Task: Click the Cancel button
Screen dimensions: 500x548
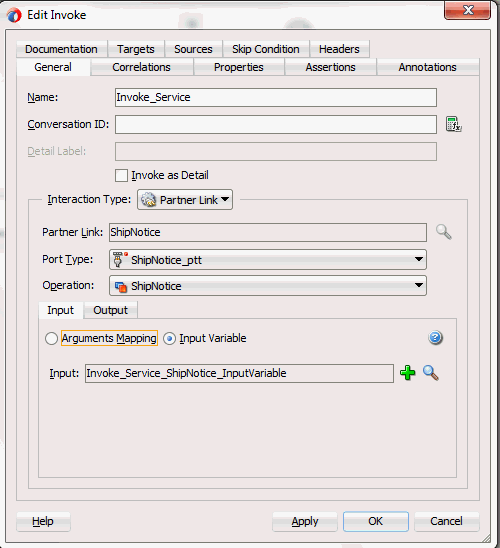Action: 447,521
